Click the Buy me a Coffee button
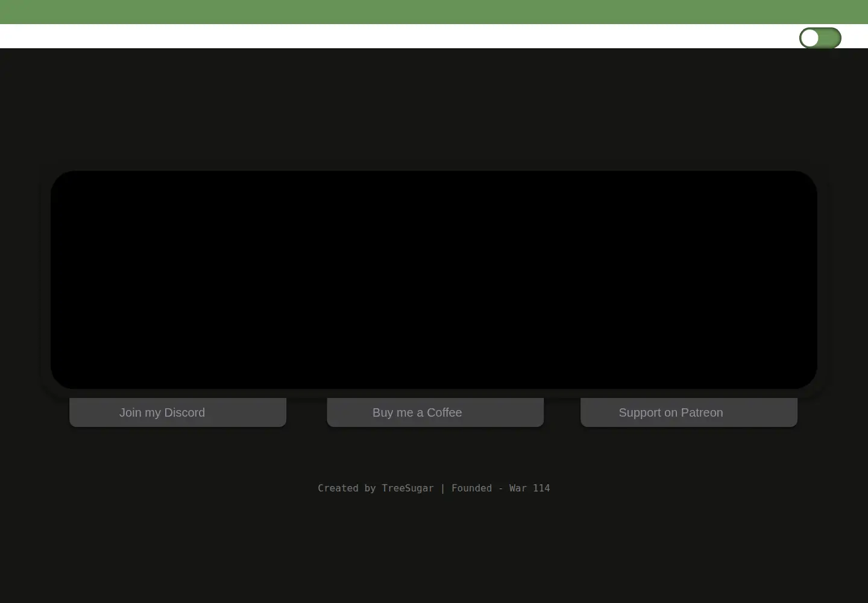Screen dimensions: 868x603 (435, 412)
